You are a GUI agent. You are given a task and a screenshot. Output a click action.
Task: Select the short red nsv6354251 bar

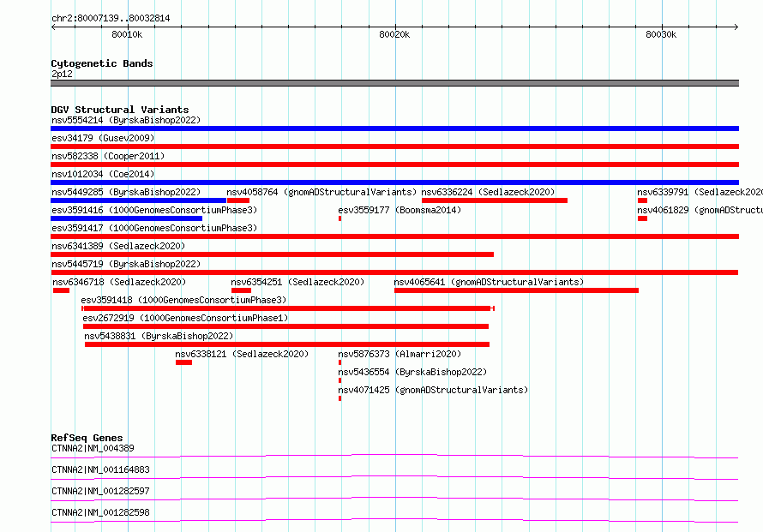242,290
